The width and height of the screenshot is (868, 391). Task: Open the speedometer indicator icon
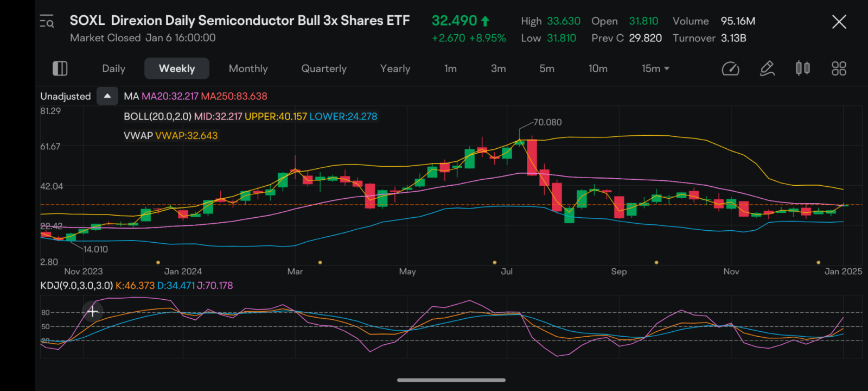(730, 68)
